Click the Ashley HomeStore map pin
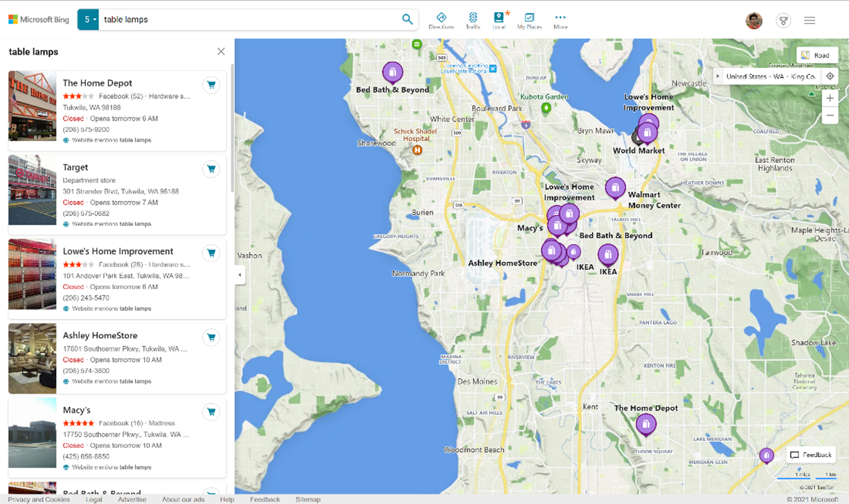Viewport: 849px width, 504px height. point(551,251)
